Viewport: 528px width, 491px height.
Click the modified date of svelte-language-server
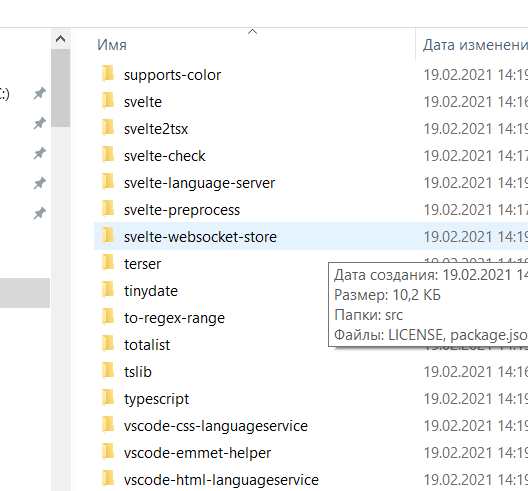475,183
